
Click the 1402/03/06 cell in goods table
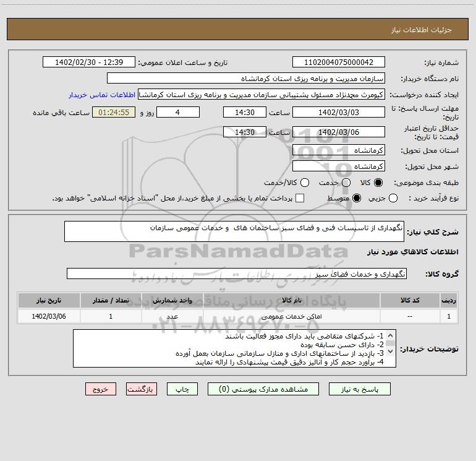tap(49, 316)
